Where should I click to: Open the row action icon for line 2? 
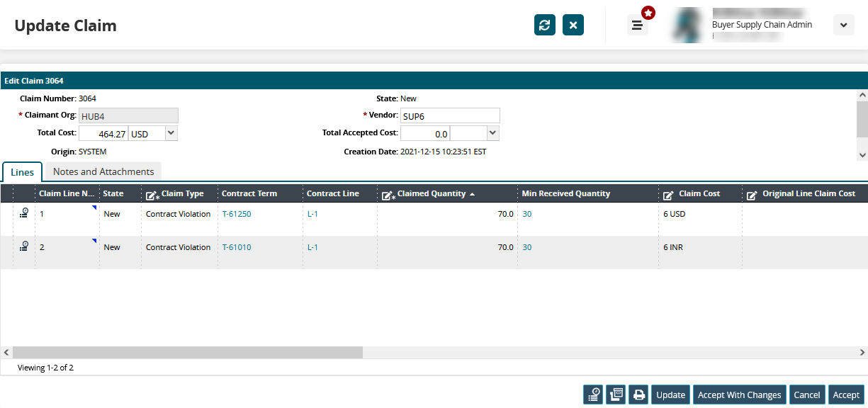(24, 246)
